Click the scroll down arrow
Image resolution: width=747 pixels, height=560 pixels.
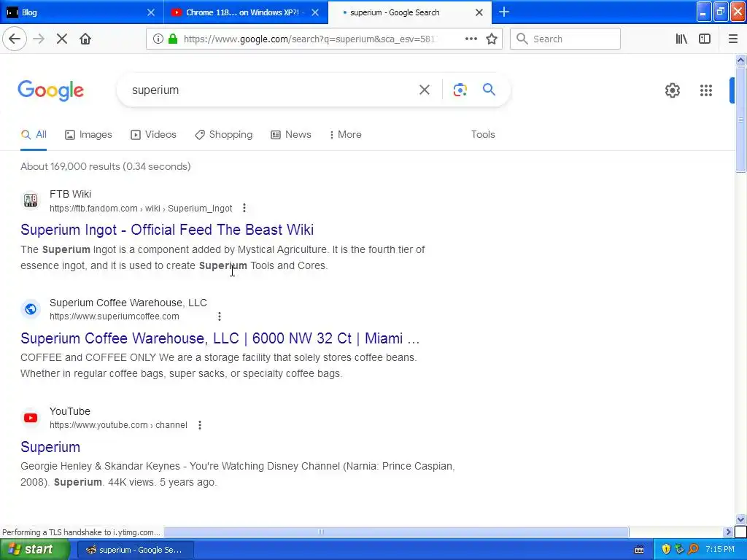(x=741, y=519)
